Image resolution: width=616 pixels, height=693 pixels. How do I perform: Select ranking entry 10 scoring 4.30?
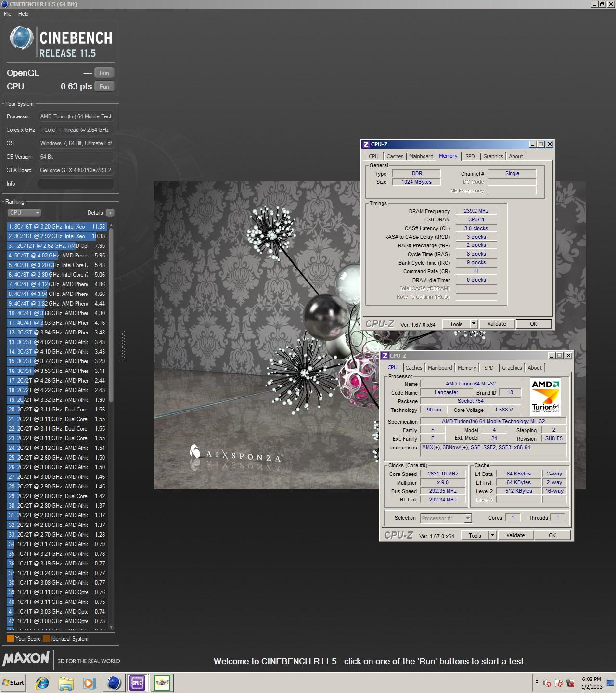tap(57, 313)
